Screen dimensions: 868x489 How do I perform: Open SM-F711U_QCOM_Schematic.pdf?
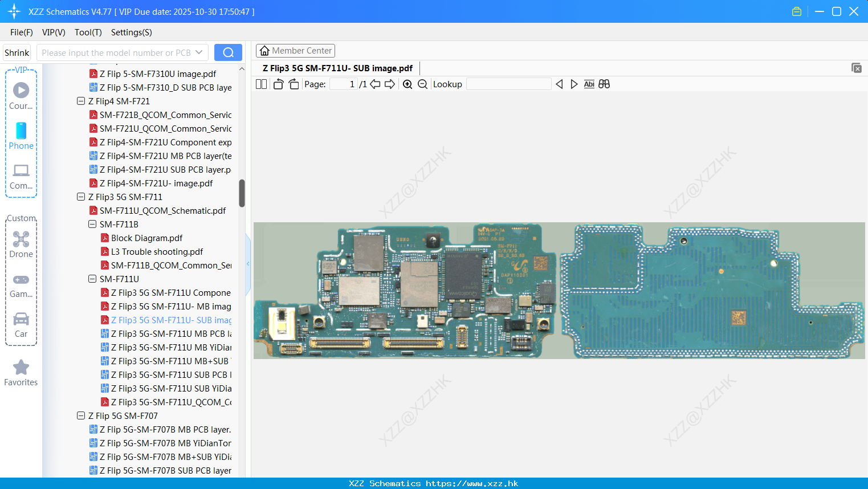pos(162,210)
